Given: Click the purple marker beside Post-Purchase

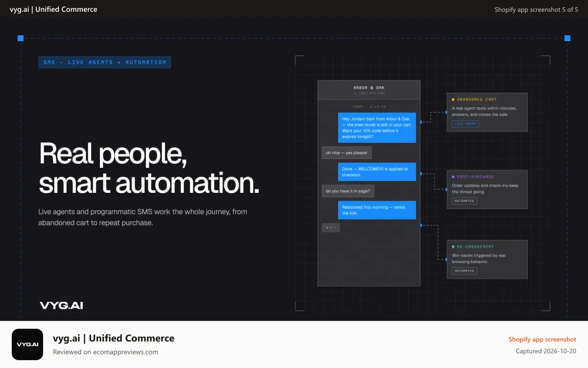Looking at the screenshot, I should (x=453, y=177).
